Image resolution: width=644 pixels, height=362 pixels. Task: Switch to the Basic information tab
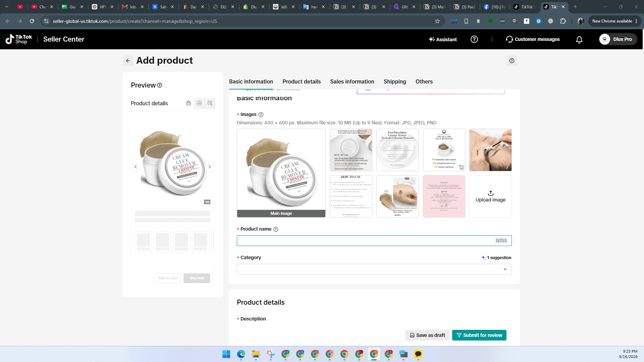(251, 82)
